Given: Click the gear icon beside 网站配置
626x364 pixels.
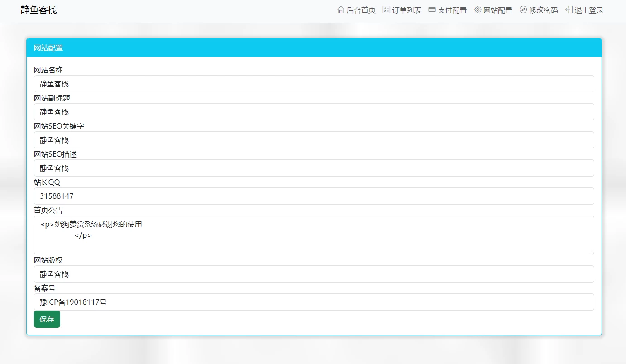Looking at the screenshot, I should coord(478,10).
